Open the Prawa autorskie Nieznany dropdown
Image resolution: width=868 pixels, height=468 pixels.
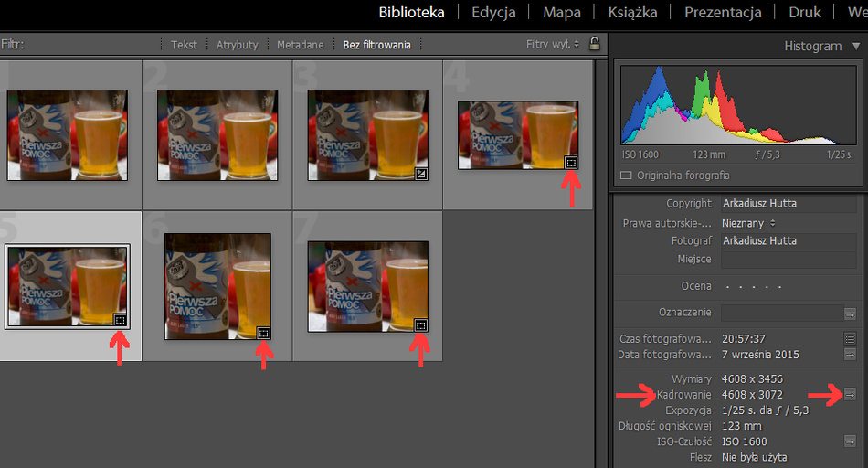748,223
